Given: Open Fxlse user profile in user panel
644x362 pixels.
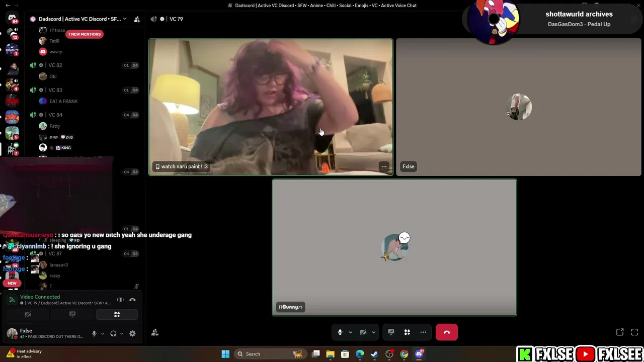Looking at the screenshot, I should tap(45, 333).
